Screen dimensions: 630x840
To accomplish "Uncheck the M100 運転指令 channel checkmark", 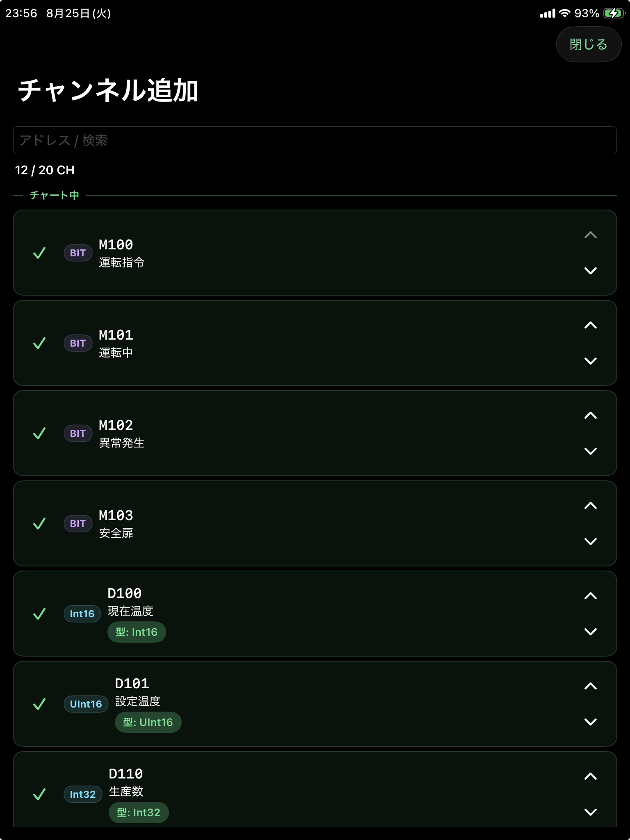I will [39, 253].
